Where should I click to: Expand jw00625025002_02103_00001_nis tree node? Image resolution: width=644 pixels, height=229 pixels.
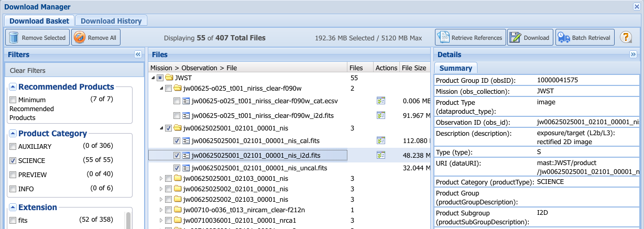(161, 199)
